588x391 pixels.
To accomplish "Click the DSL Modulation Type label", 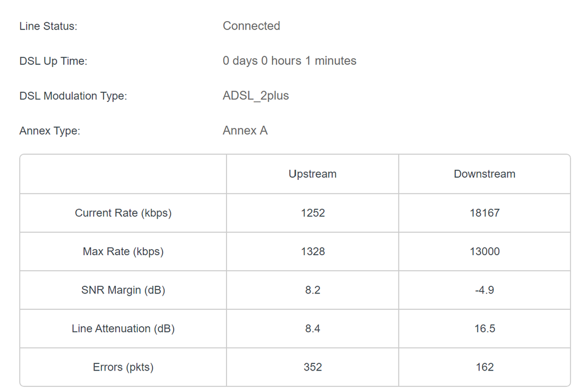I will [73, 96].
